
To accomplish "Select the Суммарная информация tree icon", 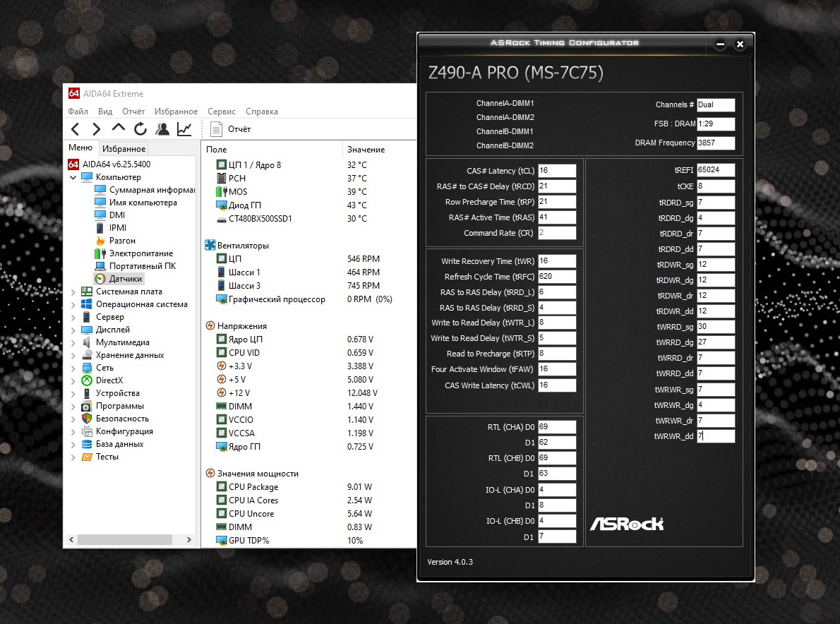I will (x=100, y=190).
